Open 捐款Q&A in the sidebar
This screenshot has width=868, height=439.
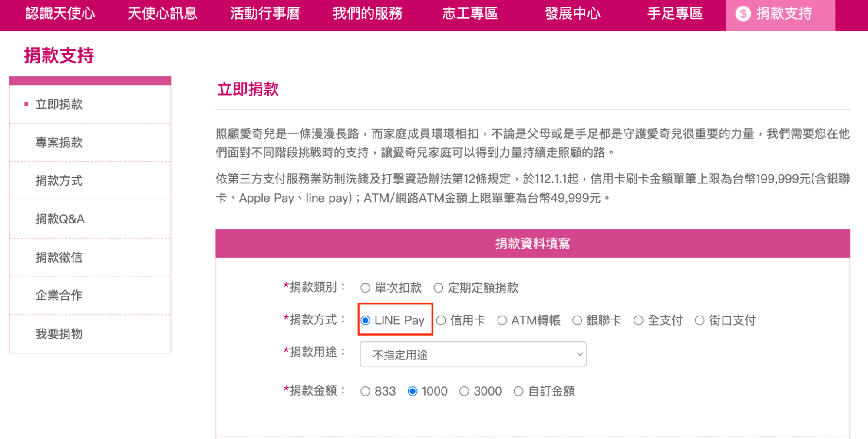[x=60, y=219]
